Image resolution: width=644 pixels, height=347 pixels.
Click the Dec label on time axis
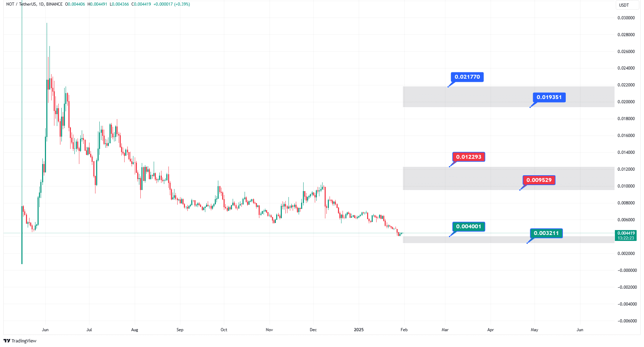pyautogui.click(x=313, y=330)
